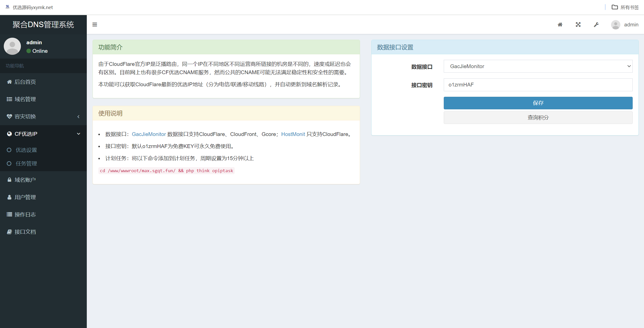Image resolution: width=644 pixels, height=328 pixels.
Task: Click the 数据接口 form label
Action: pos(422,67)
